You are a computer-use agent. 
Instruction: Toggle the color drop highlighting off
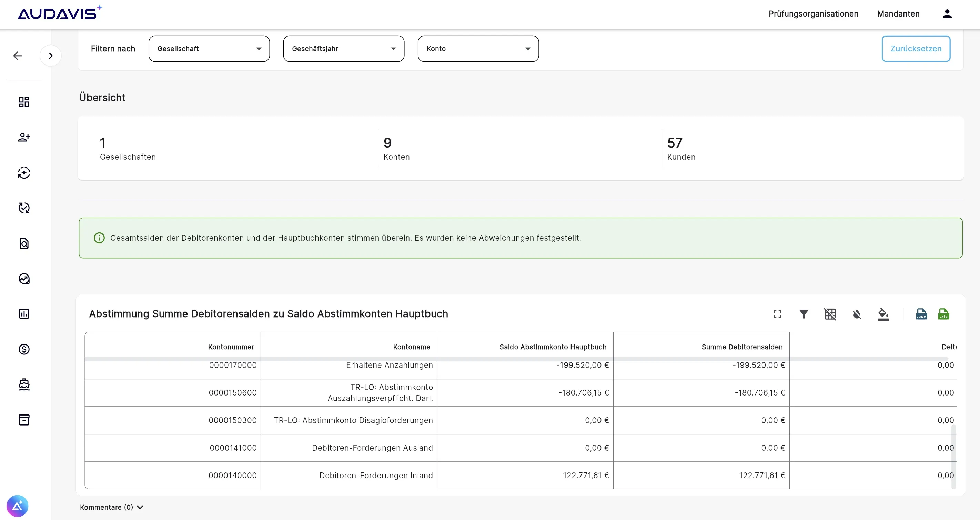pos(857,314)
